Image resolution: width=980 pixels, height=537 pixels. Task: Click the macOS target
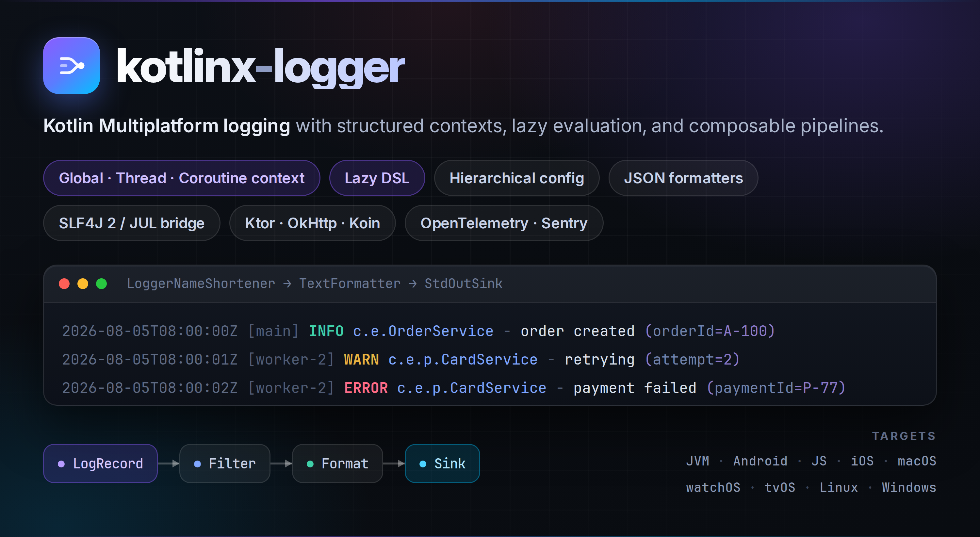(x=917, y=461)
